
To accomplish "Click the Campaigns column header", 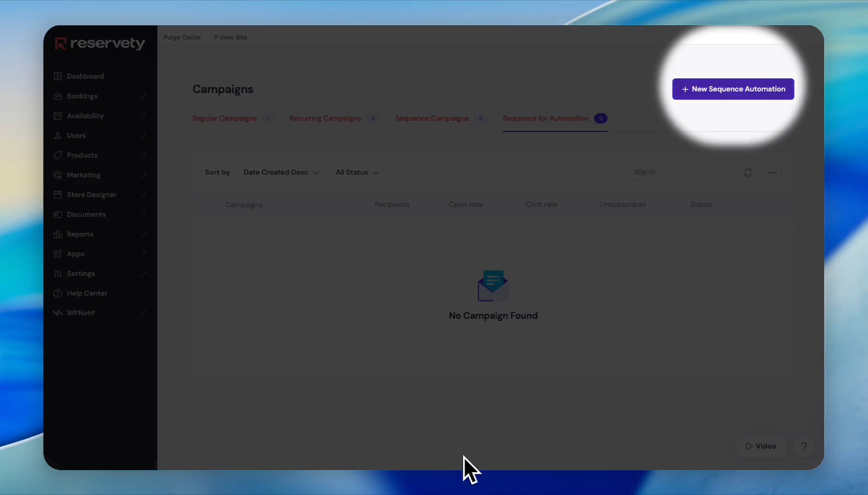I will click(x=244, y=205).
